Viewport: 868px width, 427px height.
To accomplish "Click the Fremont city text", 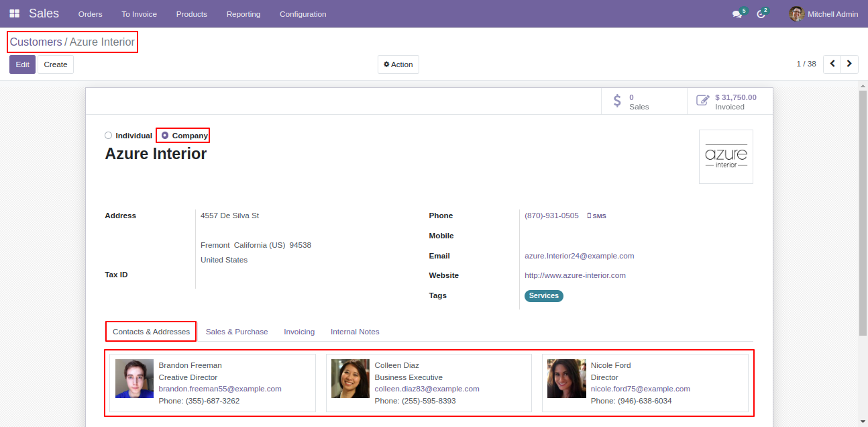I will 215,245.
